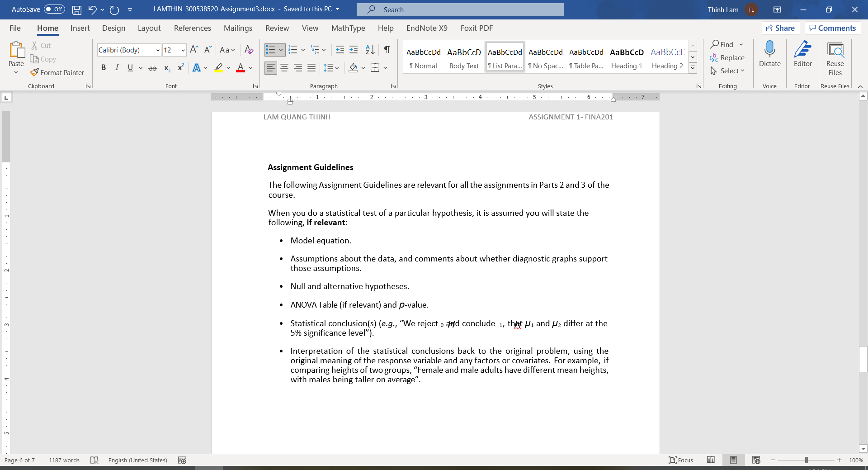Expand the Highlight Color dropdown

coord(227,67)
